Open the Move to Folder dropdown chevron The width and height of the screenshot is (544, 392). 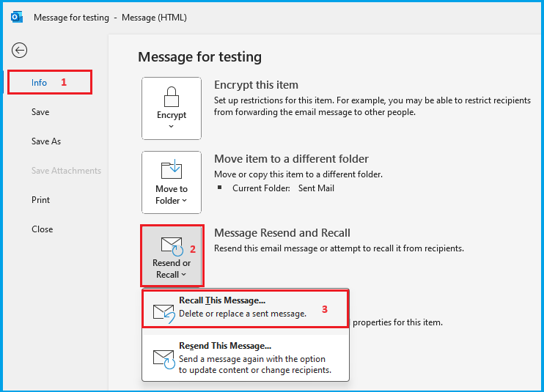tap(184, 201)
